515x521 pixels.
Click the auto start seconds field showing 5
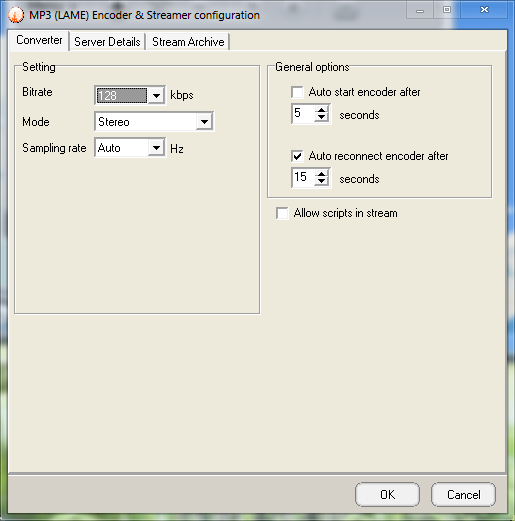click(x=303, y=114)
